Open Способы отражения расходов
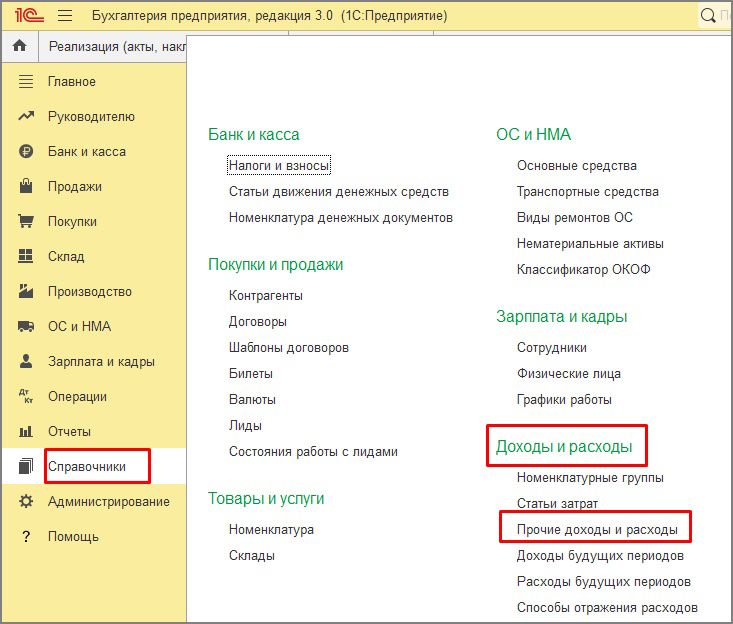The height and width of the screenshot is (624, 733). [x=607, y=608]
